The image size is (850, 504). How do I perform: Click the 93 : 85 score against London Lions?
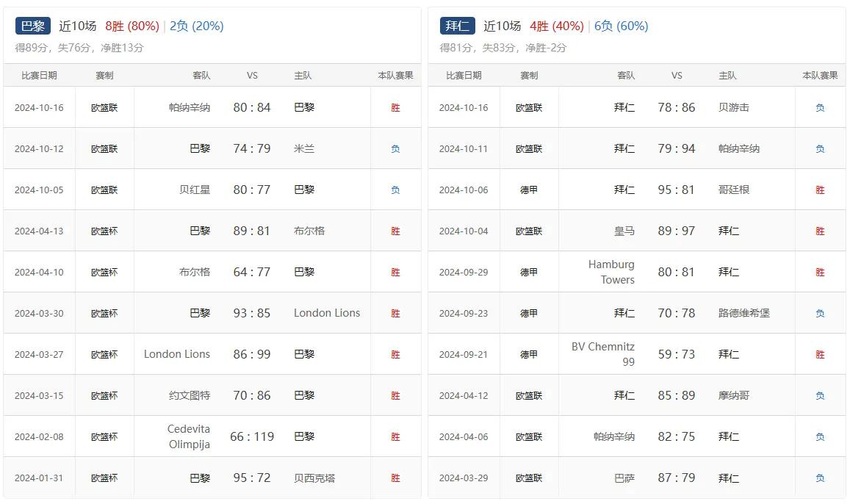pos(251,313)
